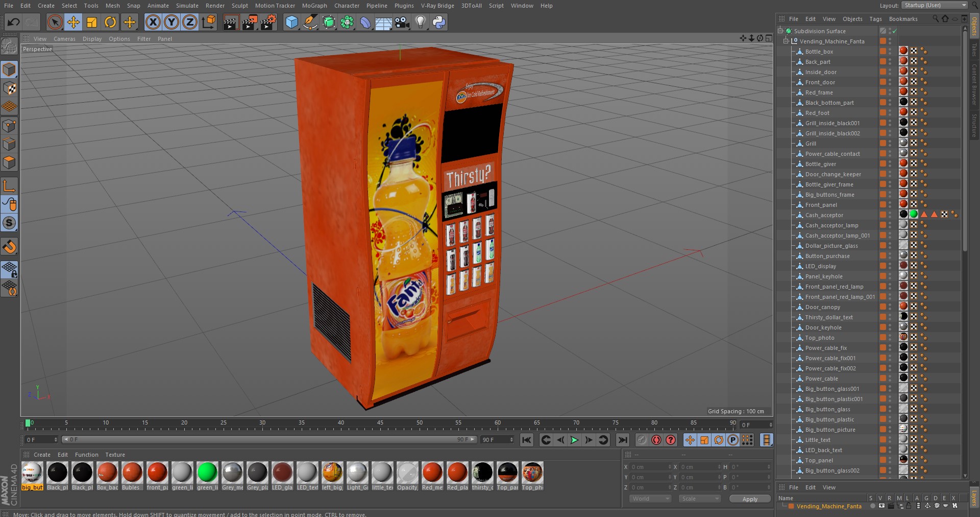
Task: Open material manager Create menu
Action: (42, 455)
